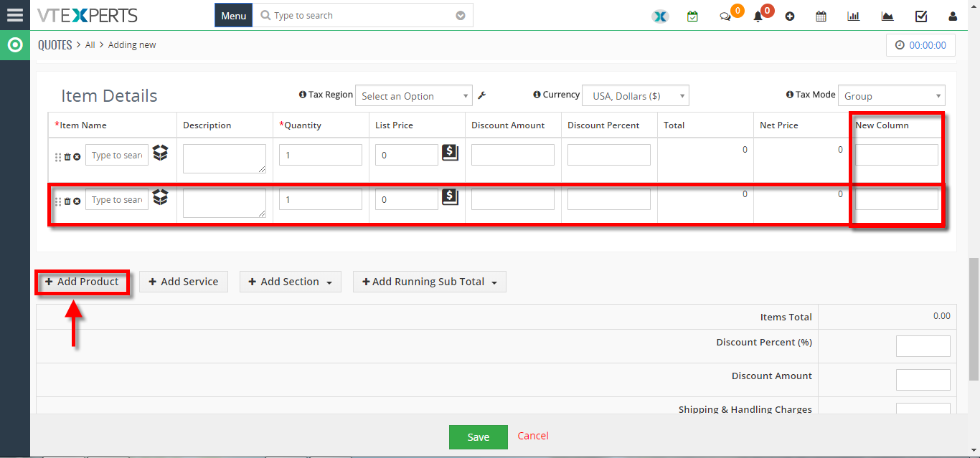Click the info icon next to Tax Region
Screen dimensions: 980x458
(302, 95)
